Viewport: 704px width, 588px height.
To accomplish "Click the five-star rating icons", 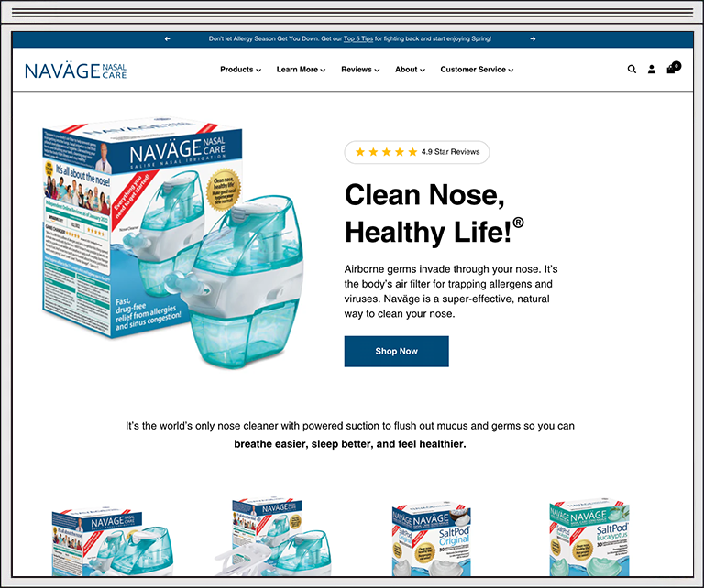I will 386,152.
